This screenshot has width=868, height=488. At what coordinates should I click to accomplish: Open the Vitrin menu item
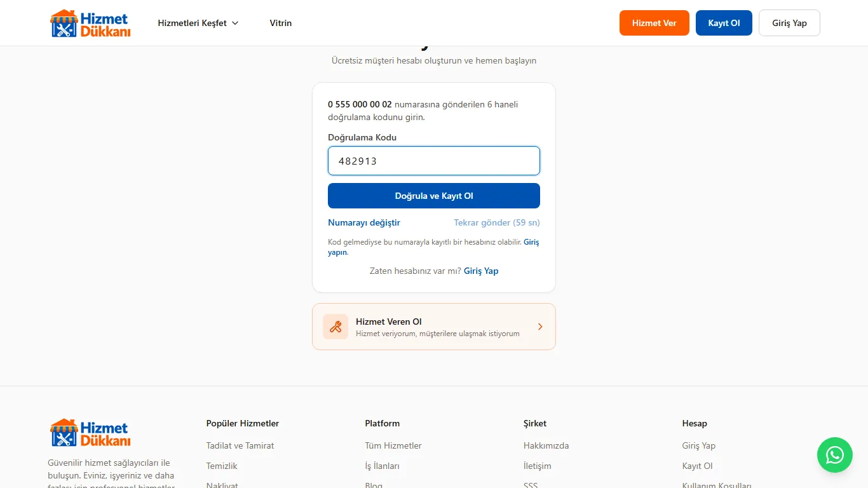coord(281,23)
